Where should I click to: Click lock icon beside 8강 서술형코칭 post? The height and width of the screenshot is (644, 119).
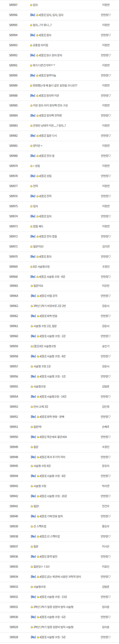[31, 267]
